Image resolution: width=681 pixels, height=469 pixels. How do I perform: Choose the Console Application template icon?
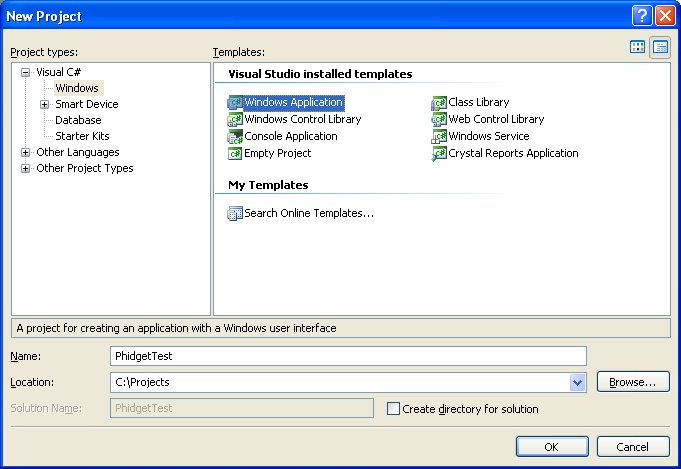point(235,136)
